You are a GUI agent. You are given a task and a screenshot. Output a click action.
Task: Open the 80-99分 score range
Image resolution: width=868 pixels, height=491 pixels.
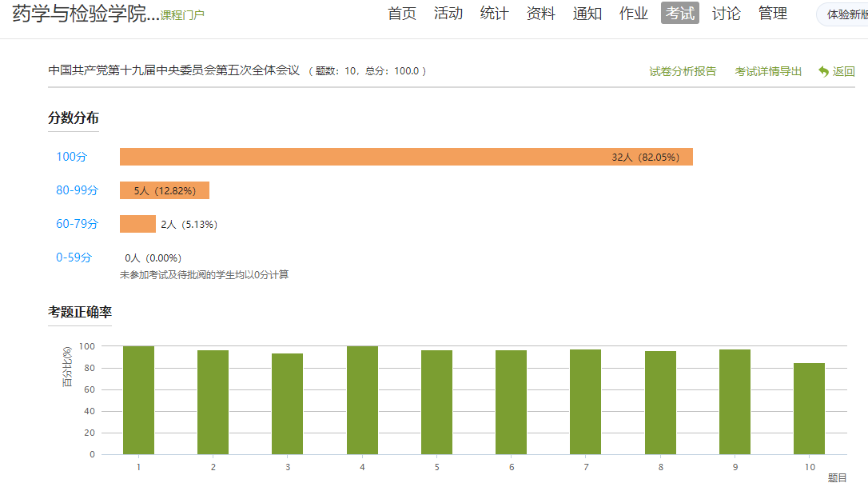pos(77,190)
